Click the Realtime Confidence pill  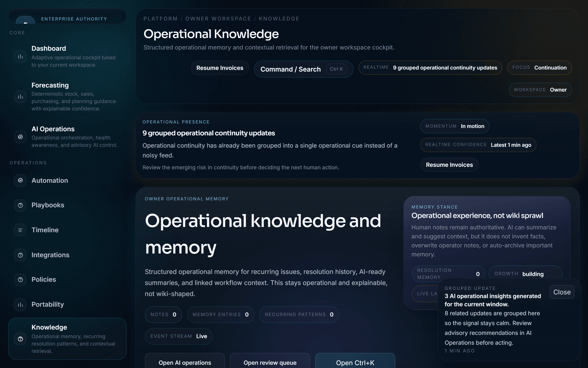(x=478, y=145)
